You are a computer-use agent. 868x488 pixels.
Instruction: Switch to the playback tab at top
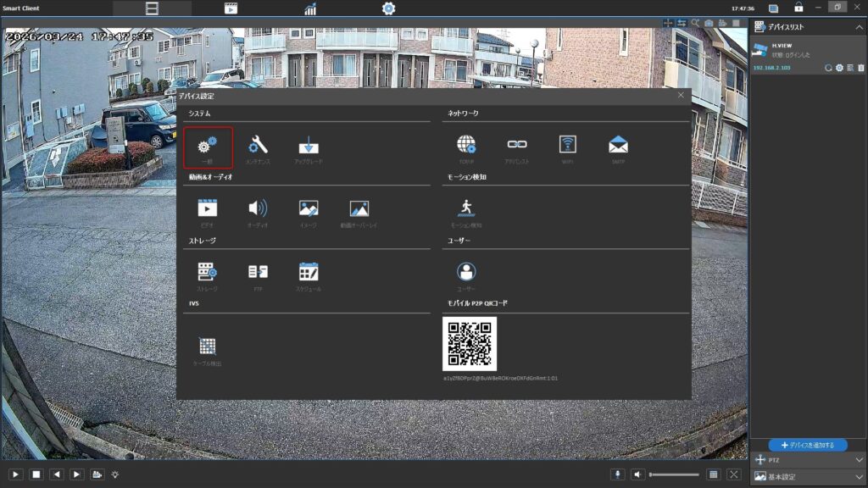pyautogui.click(x=231, y=8)
